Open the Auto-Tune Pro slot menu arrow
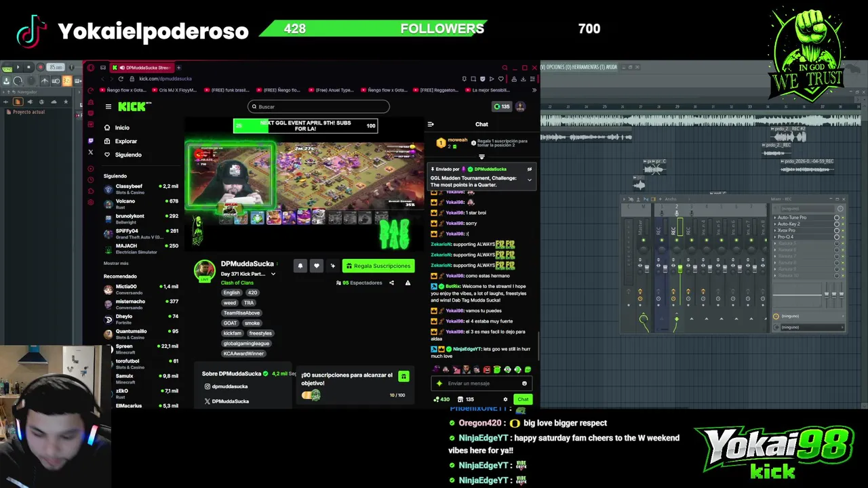 [775, 218]
